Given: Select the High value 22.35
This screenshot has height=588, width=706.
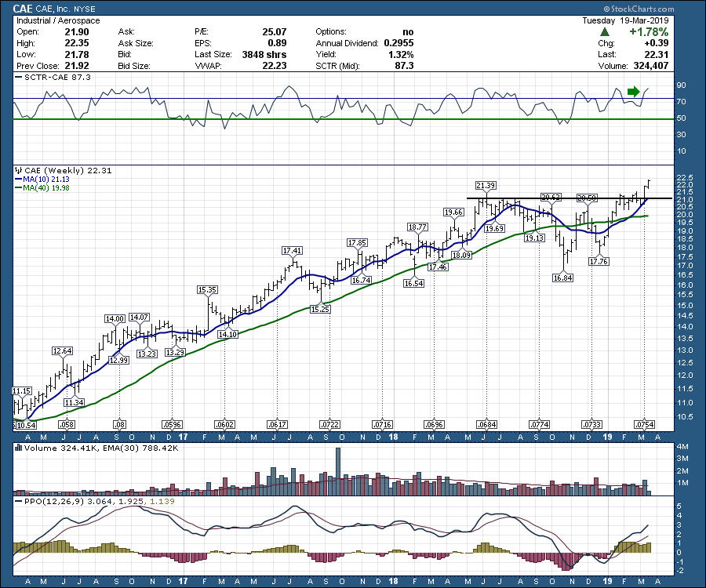Looking at the screenshot, I should click(x=77, y=43).
